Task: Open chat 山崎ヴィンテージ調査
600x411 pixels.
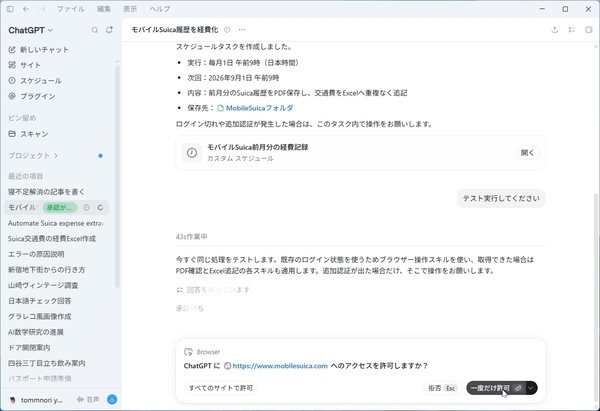Action: 43,285
